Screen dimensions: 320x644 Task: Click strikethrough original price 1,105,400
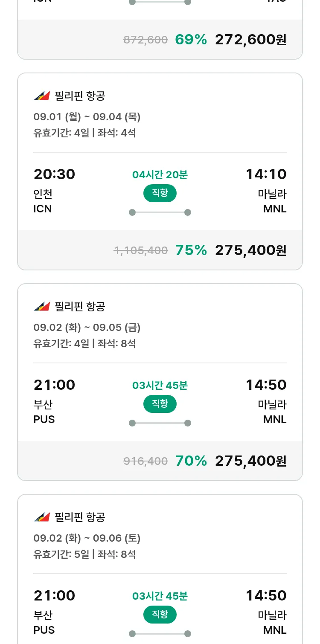(141, 251)
